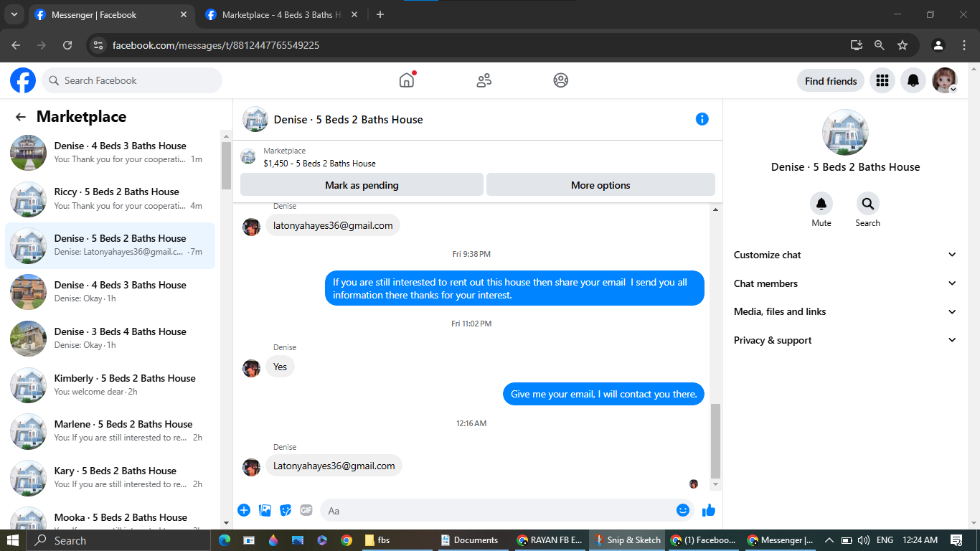Viewport: 980px width, 551px height.
Task: Expand Media, files and links section
Action: (x=845, y=311)
